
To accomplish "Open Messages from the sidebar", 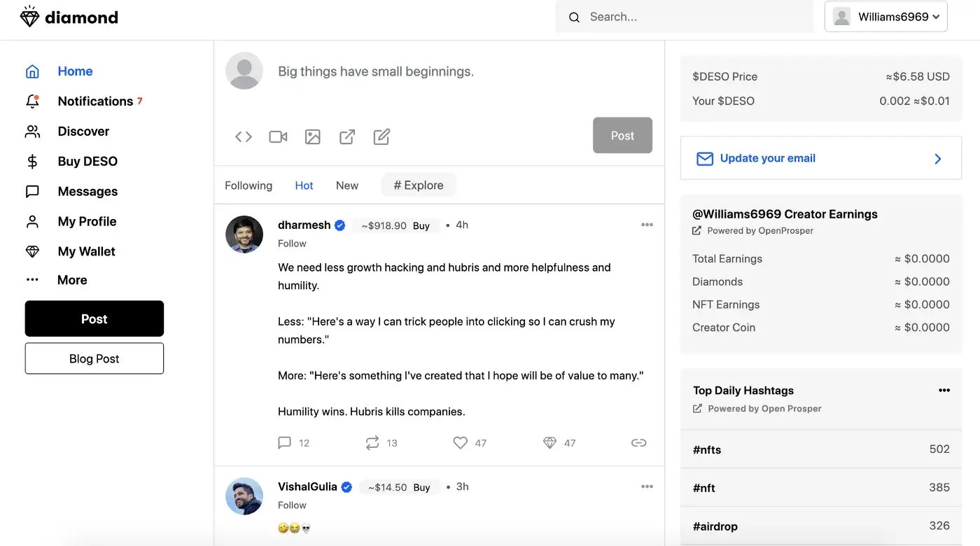I will pos(87,192).
